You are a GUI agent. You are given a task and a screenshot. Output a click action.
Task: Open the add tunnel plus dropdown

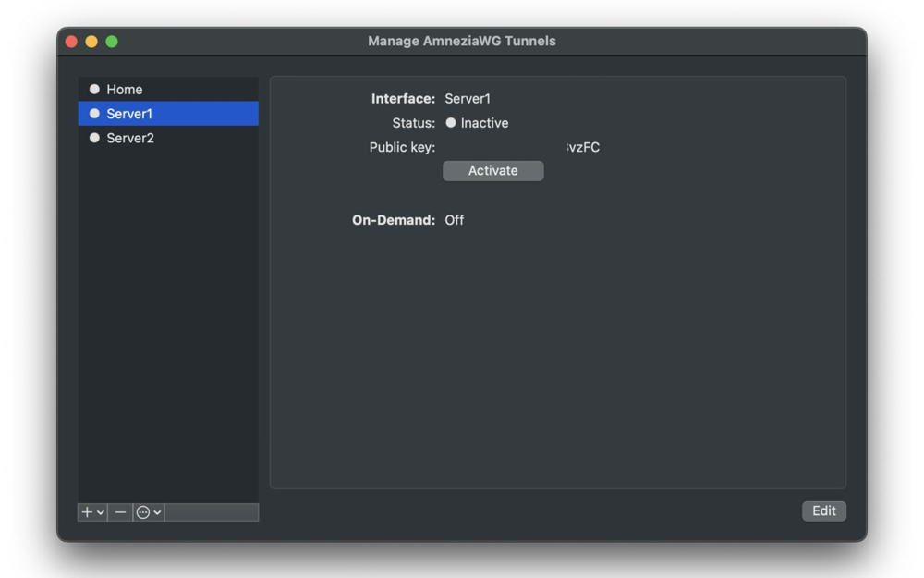click(x=92, y=512)
